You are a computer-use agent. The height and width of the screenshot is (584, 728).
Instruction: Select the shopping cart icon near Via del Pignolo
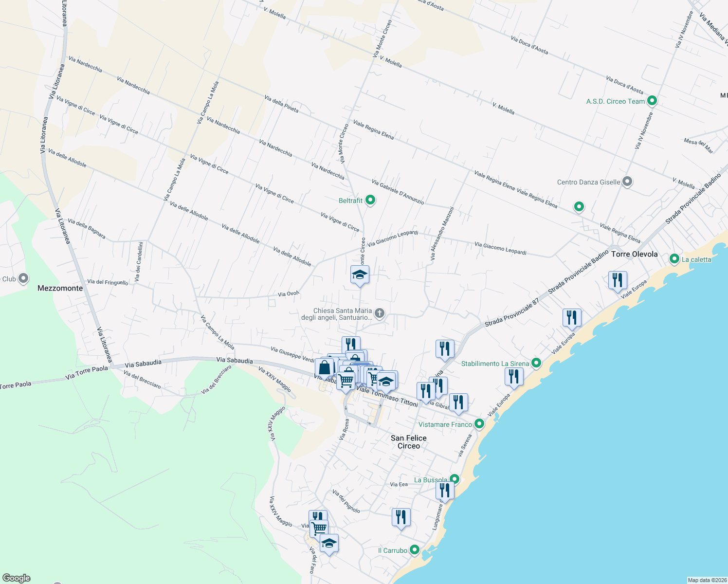click(318, 527)
